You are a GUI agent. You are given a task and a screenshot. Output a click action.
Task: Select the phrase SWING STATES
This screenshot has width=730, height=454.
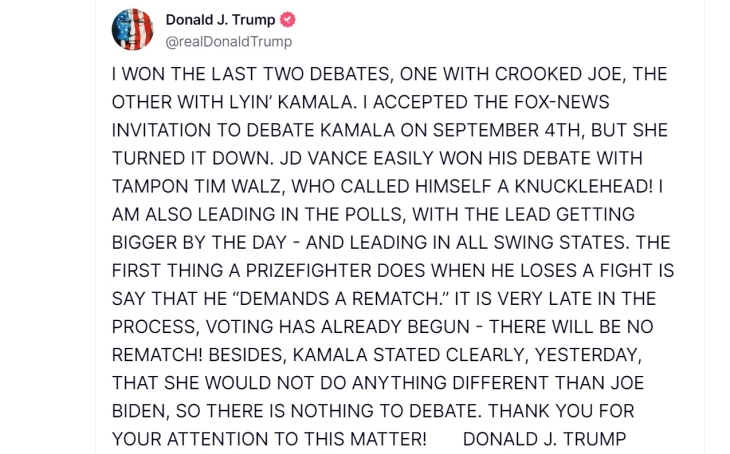tap(559, 242)
